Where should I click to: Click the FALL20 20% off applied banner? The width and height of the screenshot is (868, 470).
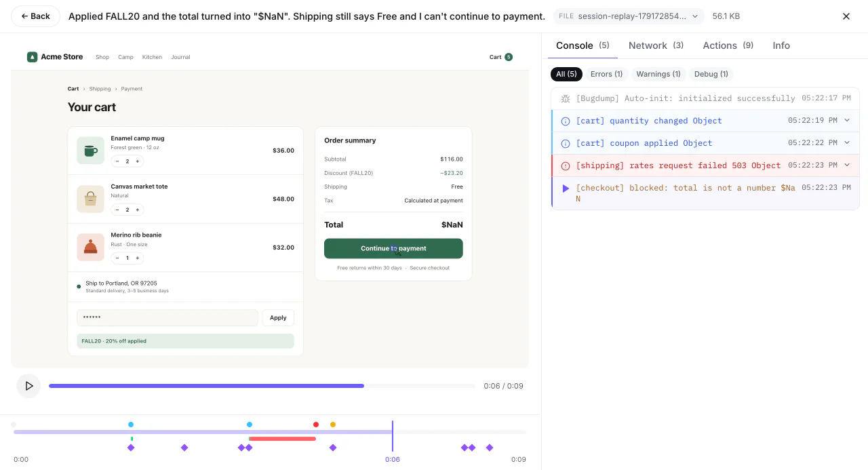coord(185,341)
